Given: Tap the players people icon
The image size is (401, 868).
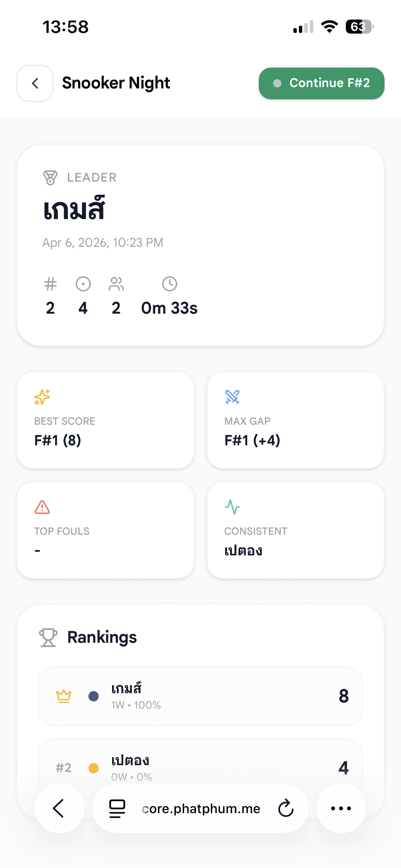Looking at the screenshot, I should [116, 284].
